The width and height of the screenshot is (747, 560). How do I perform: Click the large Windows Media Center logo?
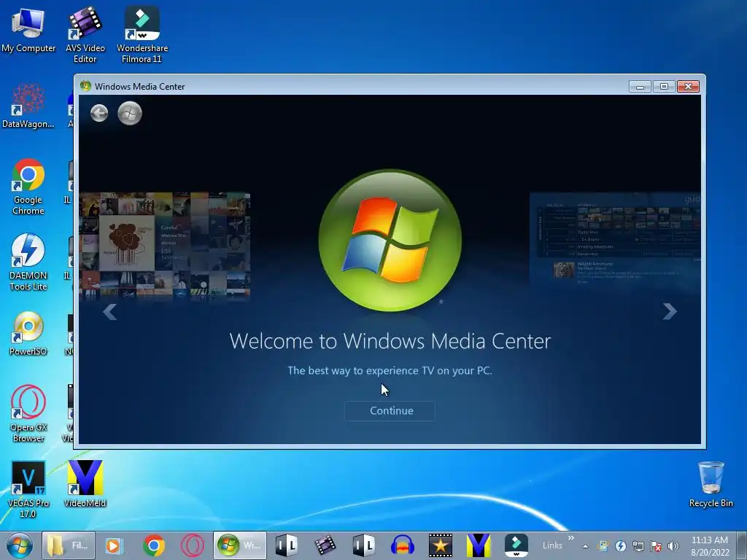390,241
